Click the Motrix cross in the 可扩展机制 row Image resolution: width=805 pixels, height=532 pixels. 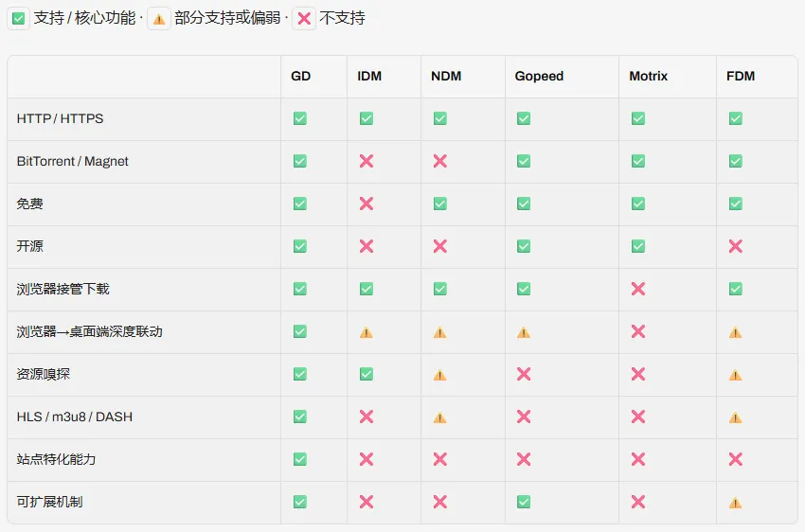[x=638, y=502]
